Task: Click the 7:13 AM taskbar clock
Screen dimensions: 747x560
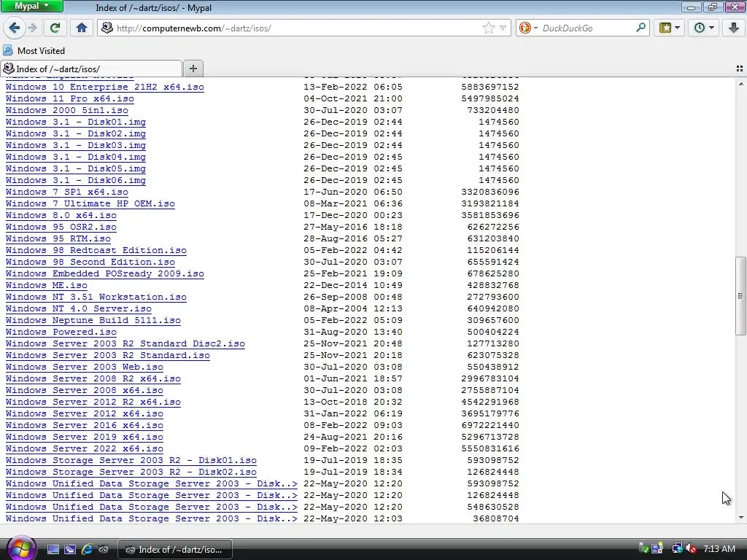Action: coord(719,548)
